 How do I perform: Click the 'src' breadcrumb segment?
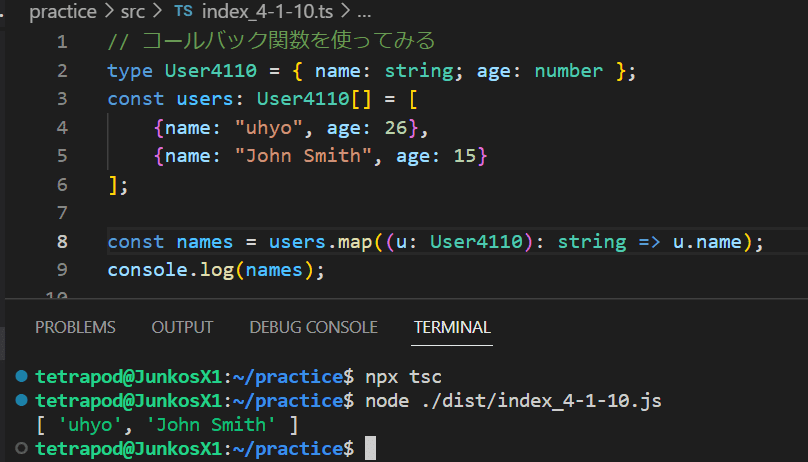tap(132, 11)
